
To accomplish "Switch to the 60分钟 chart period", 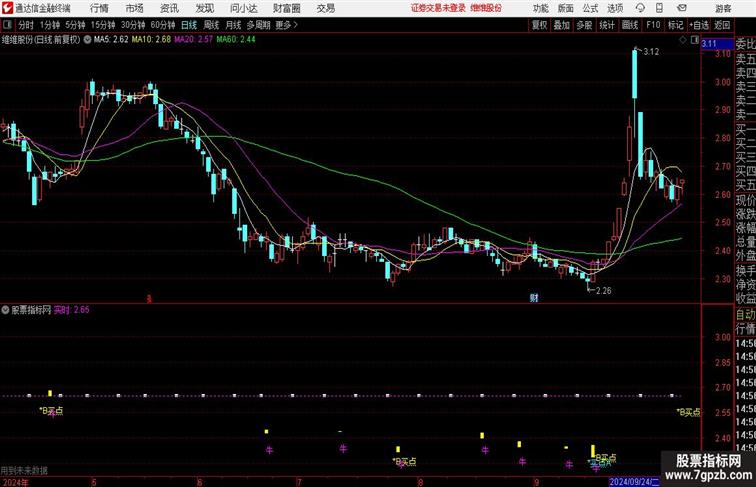I will coord(163,25).
